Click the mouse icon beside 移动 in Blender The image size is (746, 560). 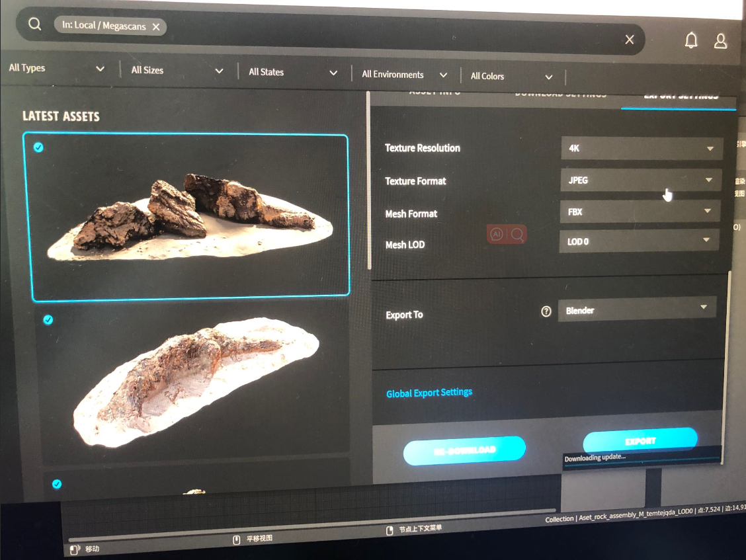coord(75,549)
